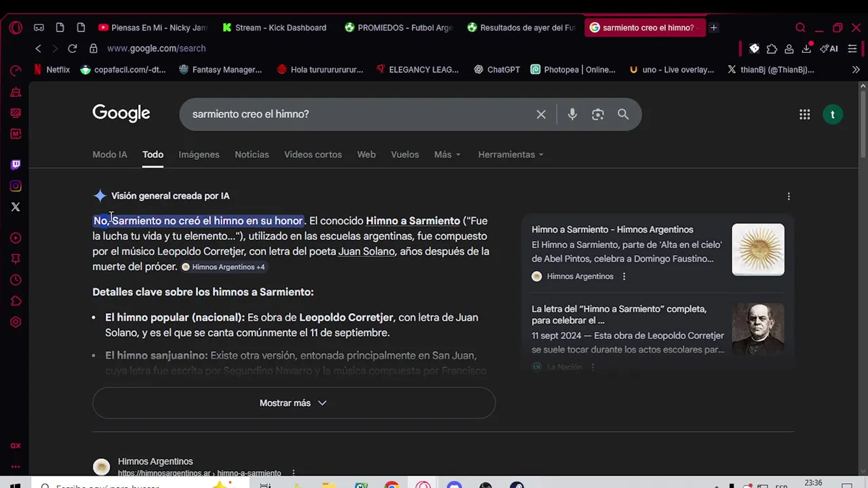Open Himnos Argentinos +4 sources chip
This screenshot has height=488, width=868.
223,267
